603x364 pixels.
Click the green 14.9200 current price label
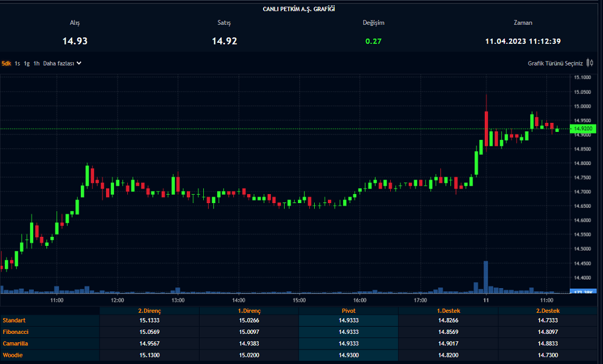584,128
